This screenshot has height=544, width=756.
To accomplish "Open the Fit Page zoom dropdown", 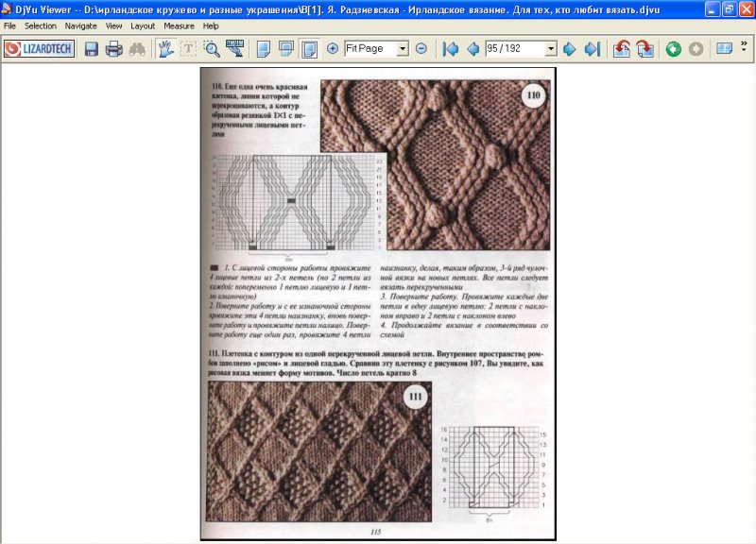I will (403, 48).
